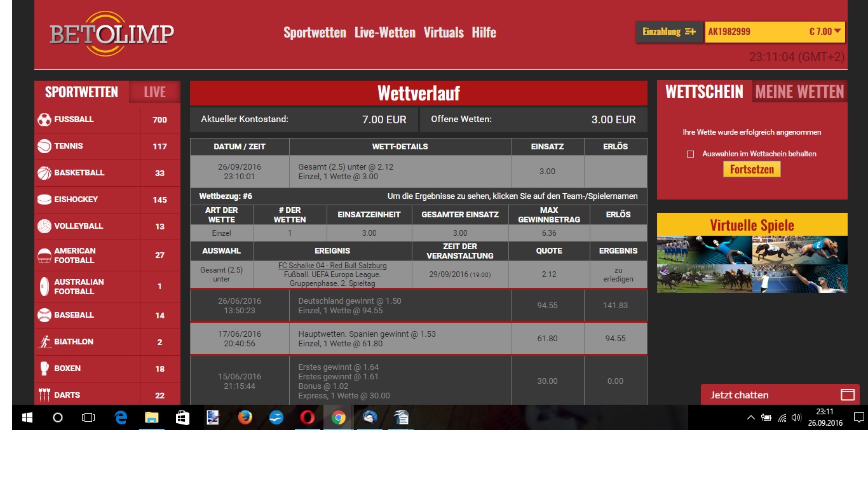Open Task View in taskbar

click(88, 417)
